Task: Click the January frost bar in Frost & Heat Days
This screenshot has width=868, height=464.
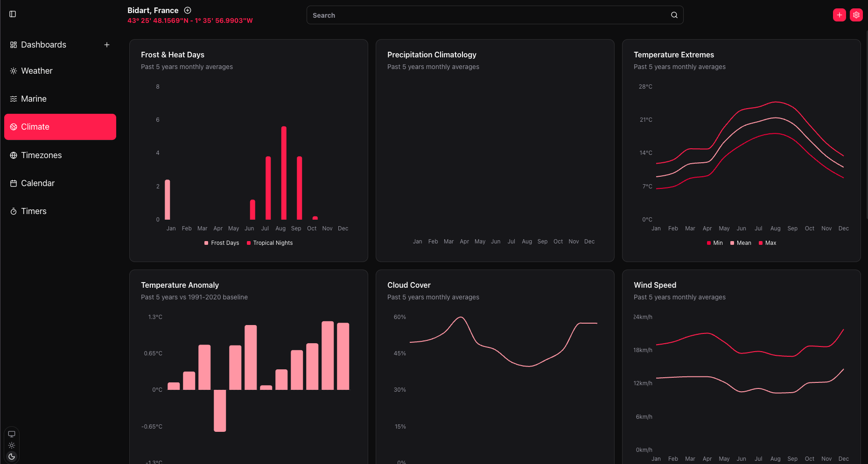Action: 168,200
